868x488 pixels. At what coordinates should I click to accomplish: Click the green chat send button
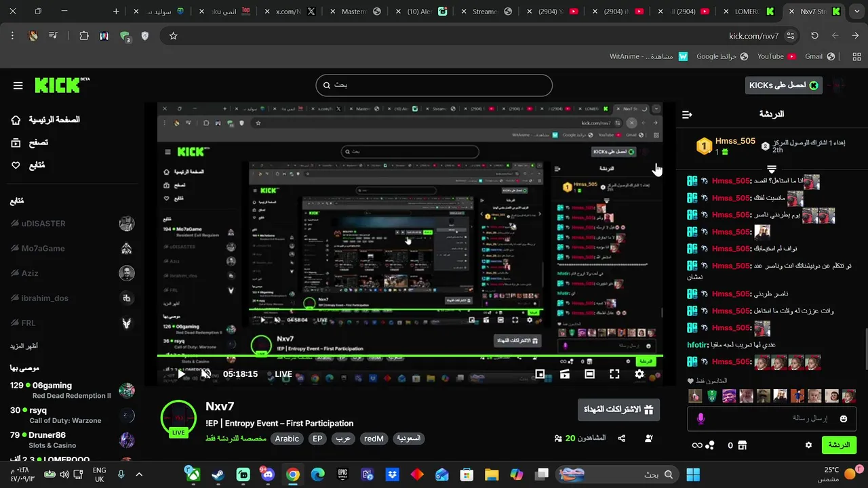[x=839, y=445]
